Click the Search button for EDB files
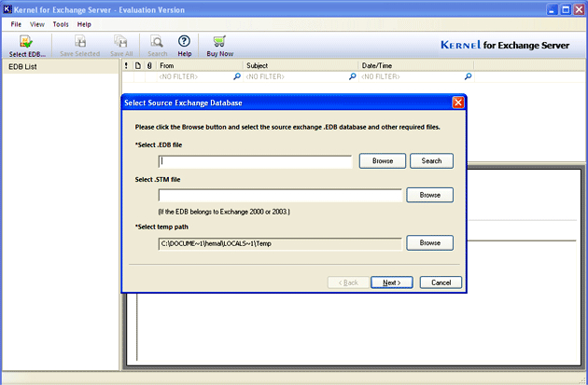Image resolution: width=588 pixels, height=385 pixels. (431, 161)
